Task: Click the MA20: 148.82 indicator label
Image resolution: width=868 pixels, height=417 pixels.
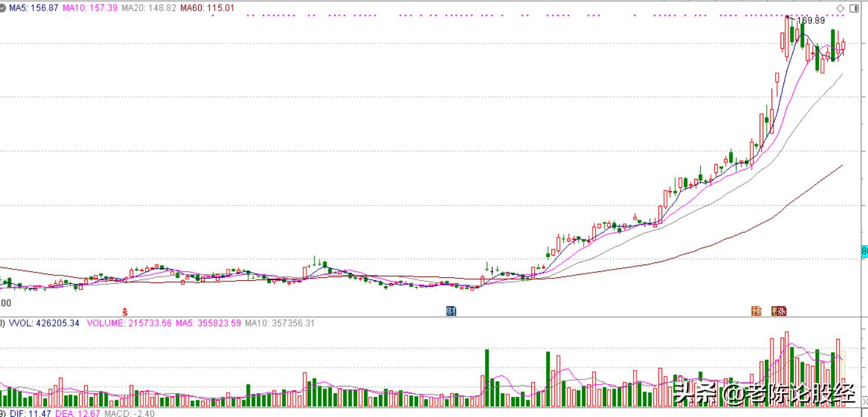Action: (x=149, y=8)
